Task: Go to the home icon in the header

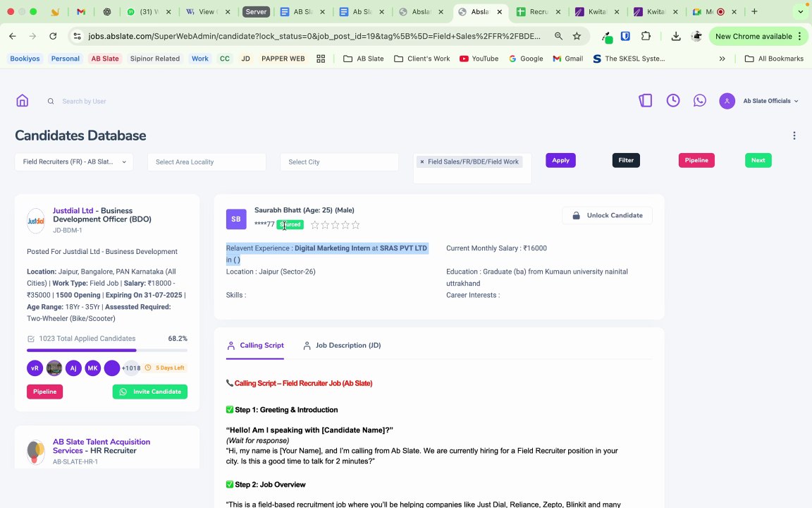Action: 23,101
